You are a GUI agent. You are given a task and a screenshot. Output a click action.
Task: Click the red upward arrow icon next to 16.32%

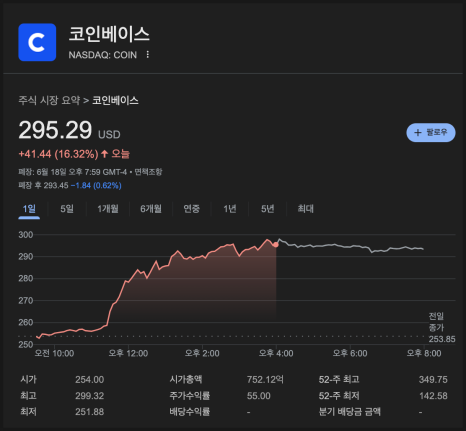click(105, 154)
